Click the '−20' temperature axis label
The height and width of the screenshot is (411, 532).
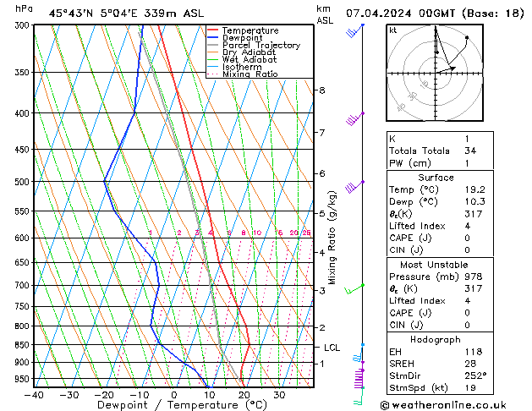(x=104, y=395)
